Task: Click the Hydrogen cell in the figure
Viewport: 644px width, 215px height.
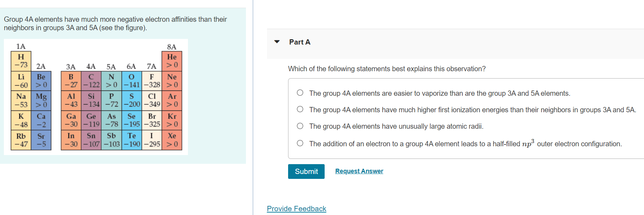Action: pos(21,60)
